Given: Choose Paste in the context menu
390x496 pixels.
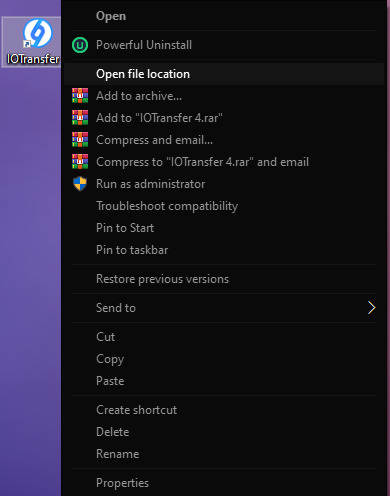Looking at the screenshot, I should pyautogui.click(x=224, y=381).
